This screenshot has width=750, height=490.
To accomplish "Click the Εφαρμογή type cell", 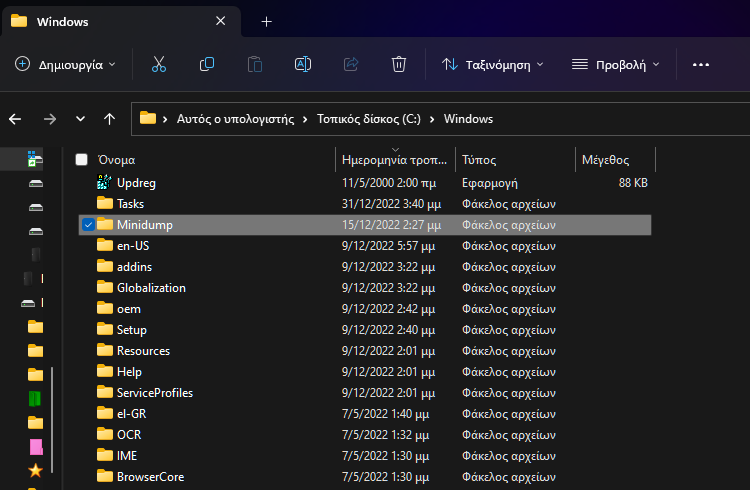I will [490, 183].
